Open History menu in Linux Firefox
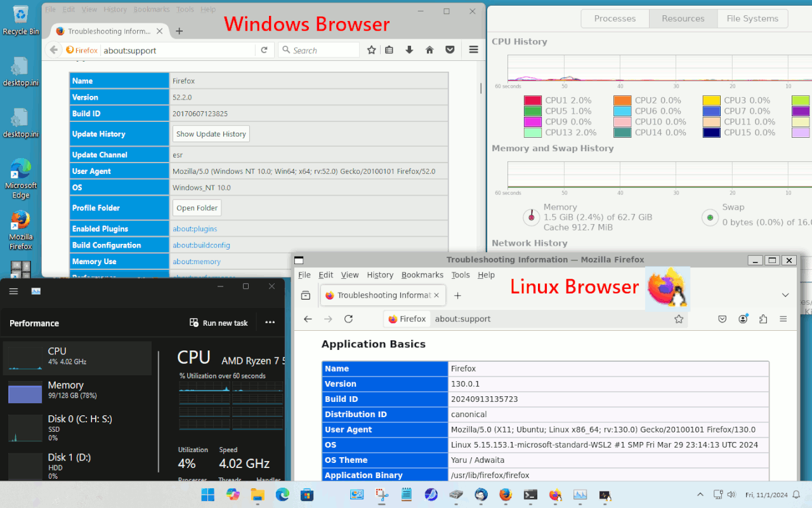 (x=380, y=275)
